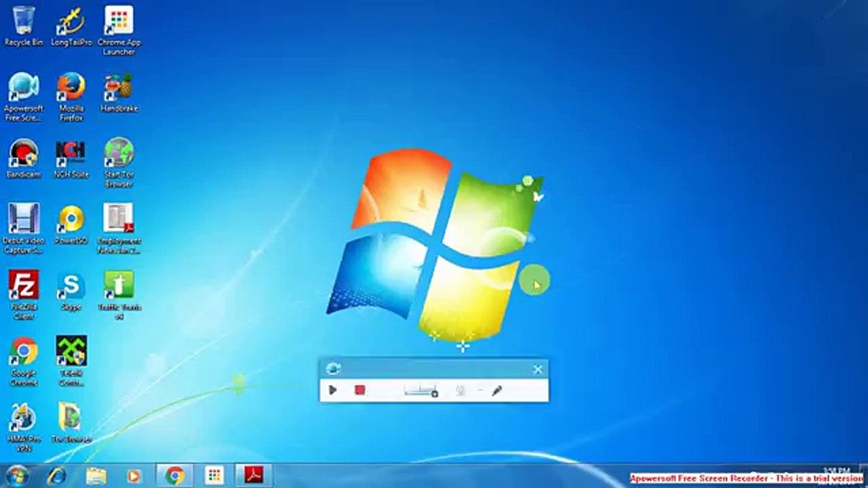Viewport: 868px width, 488px height.
Task: Select the NCH Suite desktop shortcut
Action: pos(71,159)
